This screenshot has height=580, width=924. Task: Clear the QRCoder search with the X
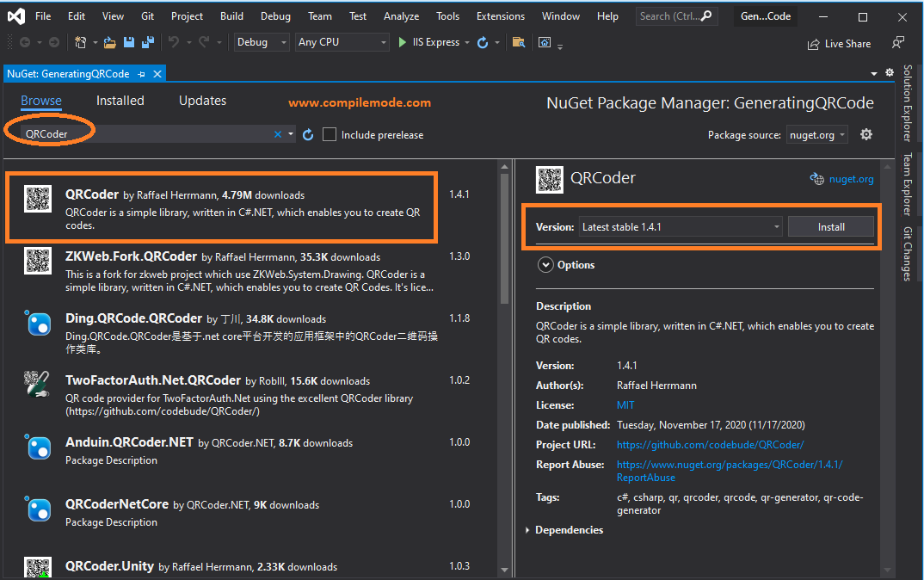point(278,134)
